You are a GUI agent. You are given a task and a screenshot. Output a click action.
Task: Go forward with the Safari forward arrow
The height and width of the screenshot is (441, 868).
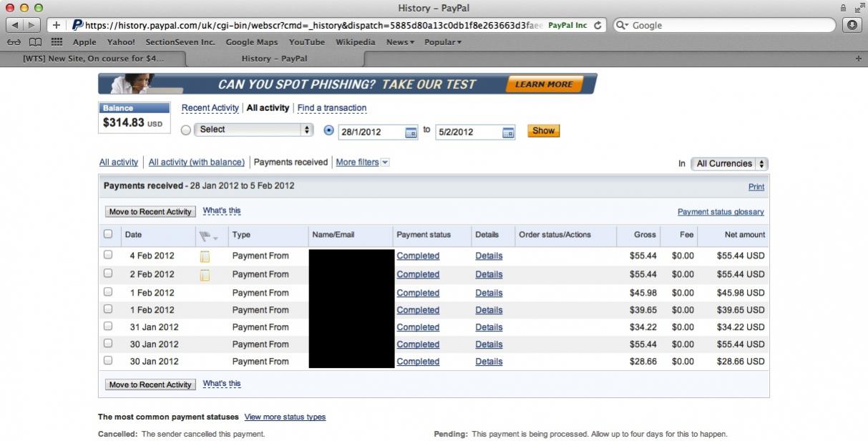[x=33, y=25]
